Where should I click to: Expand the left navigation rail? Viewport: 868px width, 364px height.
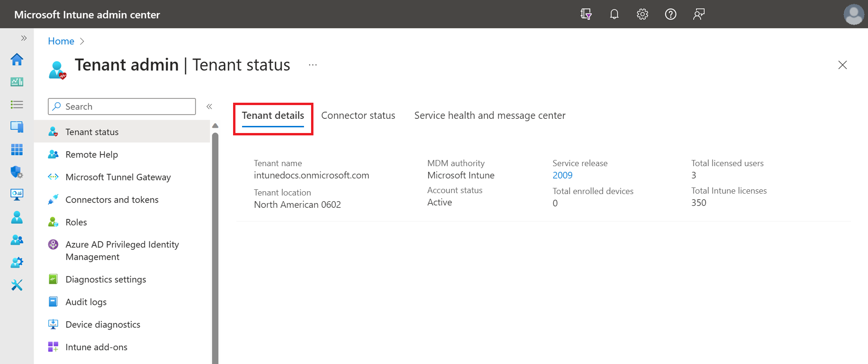[24, 38]
